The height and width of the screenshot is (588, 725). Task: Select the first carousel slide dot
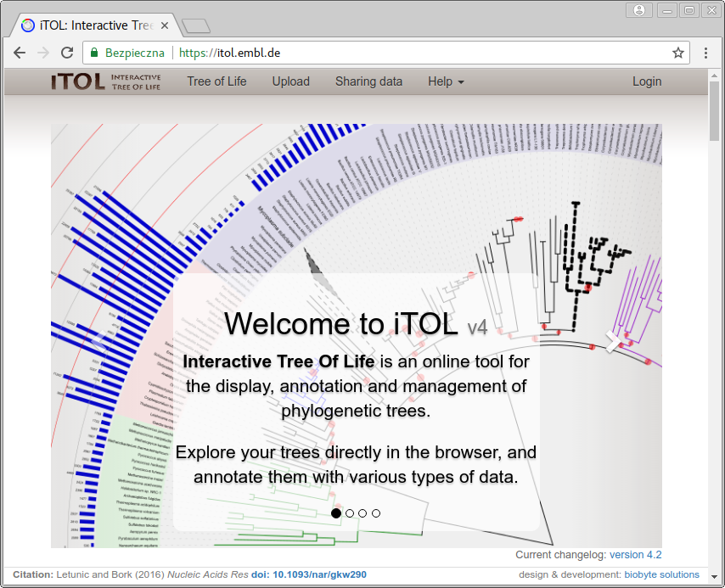(x=336, y=513)
